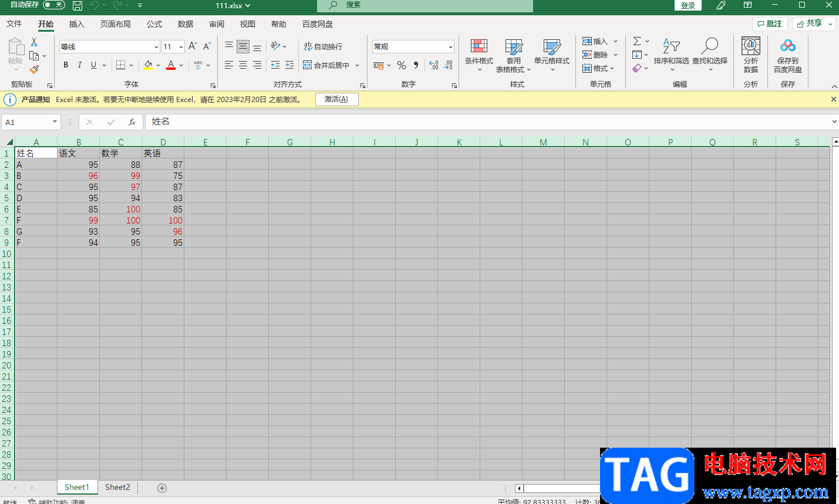
Task: Toggle align text left
Action: [229, 65]
